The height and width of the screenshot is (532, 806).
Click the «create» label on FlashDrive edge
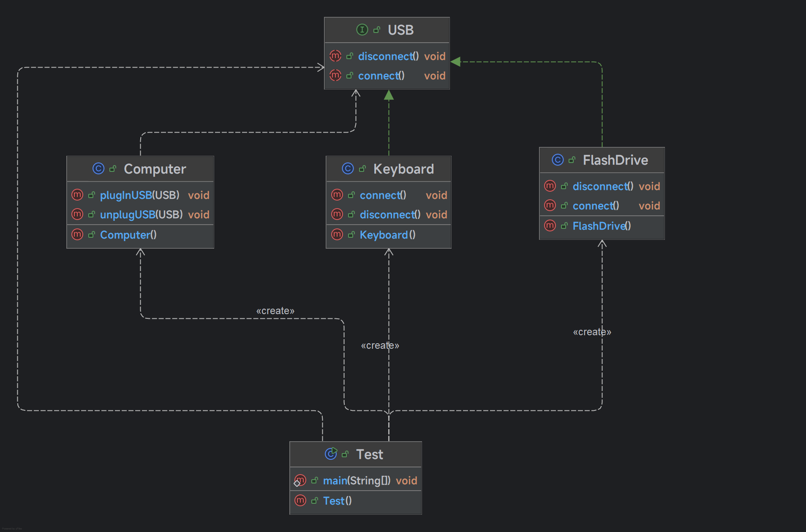tap(591, 332)
